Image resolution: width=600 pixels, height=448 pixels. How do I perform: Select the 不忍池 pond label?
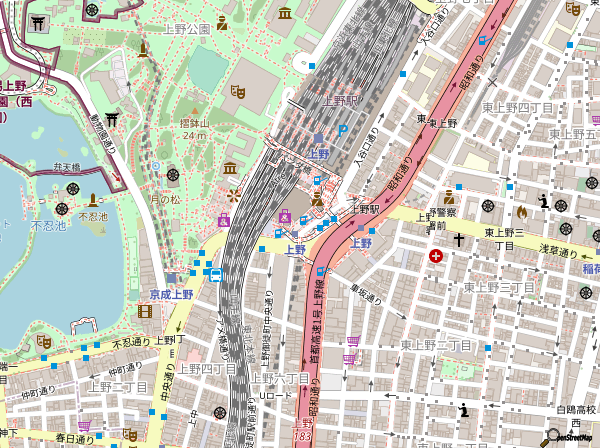coord(48,225)
